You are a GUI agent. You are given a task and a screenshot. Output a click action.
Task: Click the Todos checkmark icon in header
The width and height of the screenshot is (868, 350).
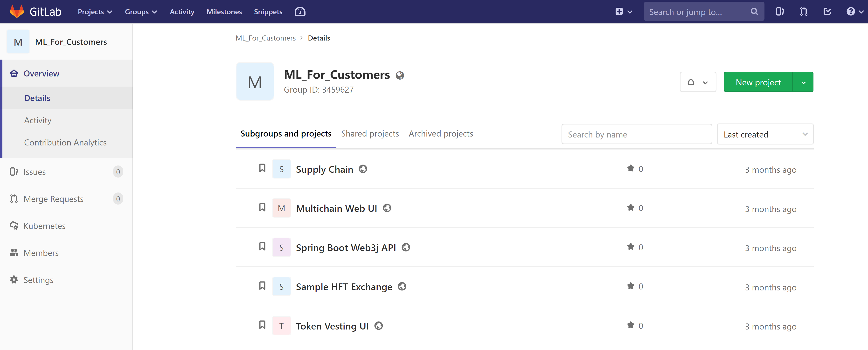point(827,11)
